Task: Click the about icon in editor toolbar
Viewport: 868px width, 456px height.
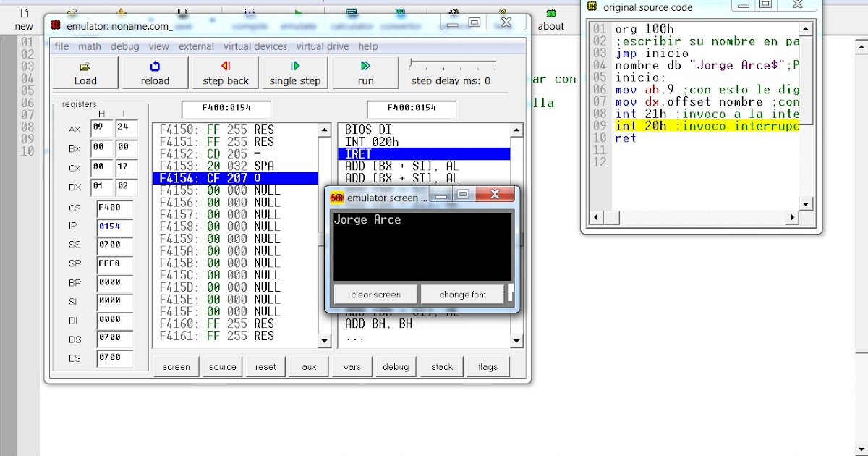Action: (551, 14)
